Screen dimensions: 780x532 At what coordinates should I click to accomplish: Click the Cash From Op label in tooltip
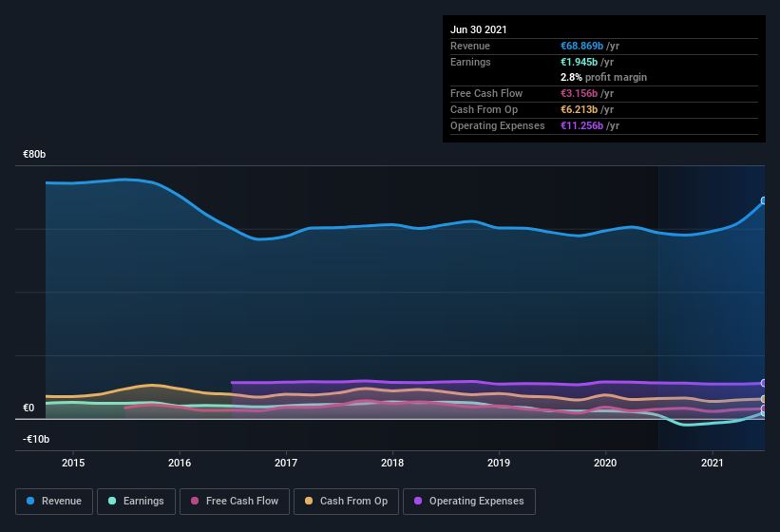pos(484,109)
